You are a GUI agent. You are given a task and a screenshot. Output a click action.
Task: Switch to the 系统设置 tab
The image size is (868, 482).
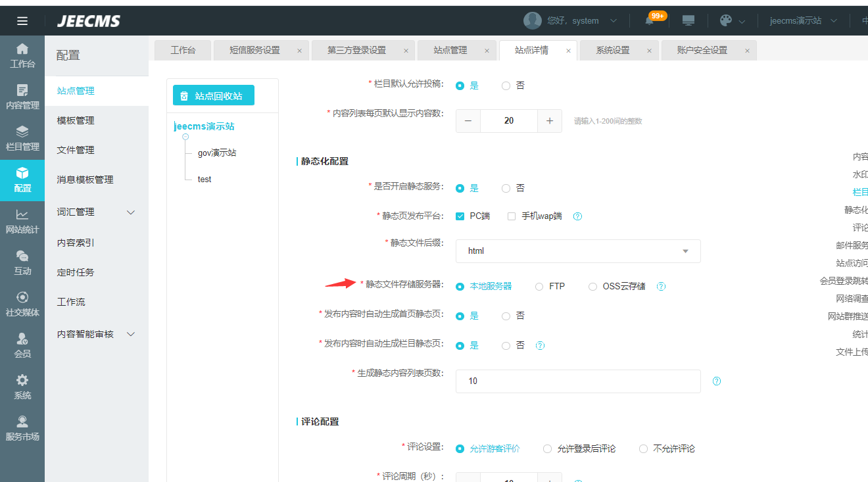[x=612, y=51]
